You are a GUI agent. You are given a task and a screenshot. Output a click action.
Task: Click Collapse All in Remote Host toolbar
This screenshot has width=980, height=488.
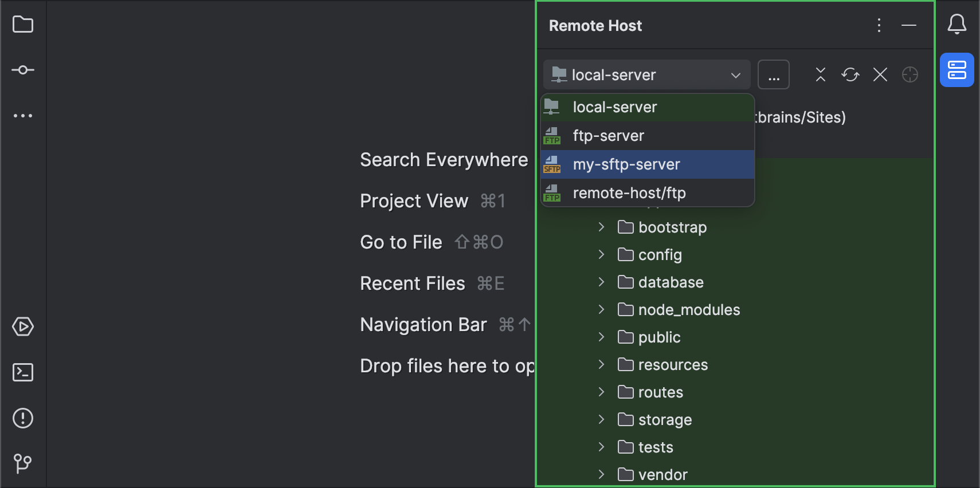pyautogui.click(x=821, y=74)
